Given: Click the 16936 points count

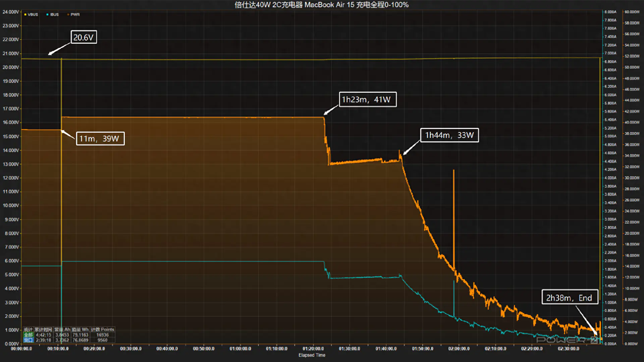Looking at the screenshot, I should [x=102, y=335].
